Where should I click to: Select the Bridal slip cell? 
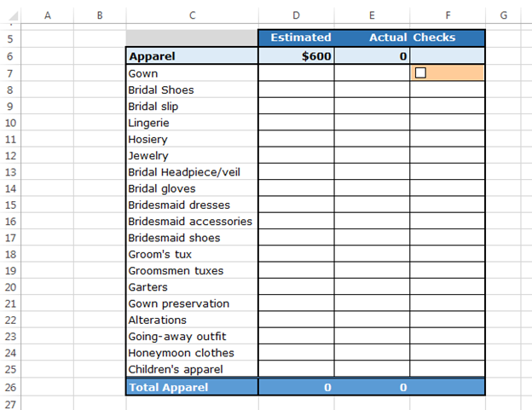[192, 107]
